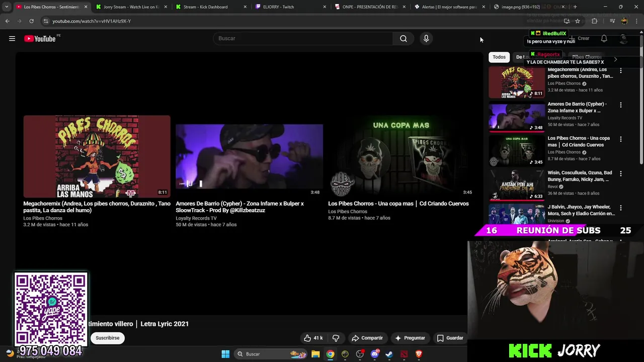Open the Windows Start menu
644x362 pixels.
click(225, 354)
